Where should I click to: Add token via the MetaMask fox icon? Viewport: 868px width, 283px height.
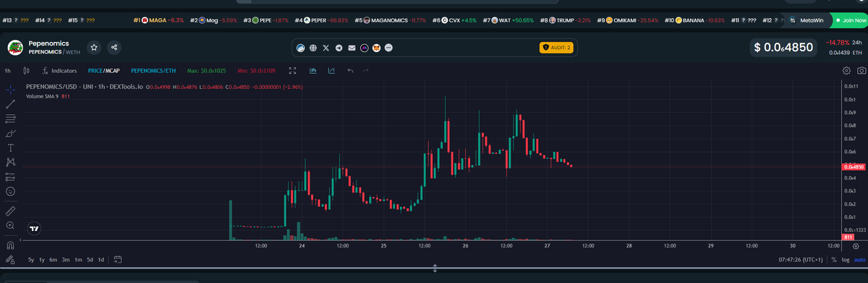[376, 48]
